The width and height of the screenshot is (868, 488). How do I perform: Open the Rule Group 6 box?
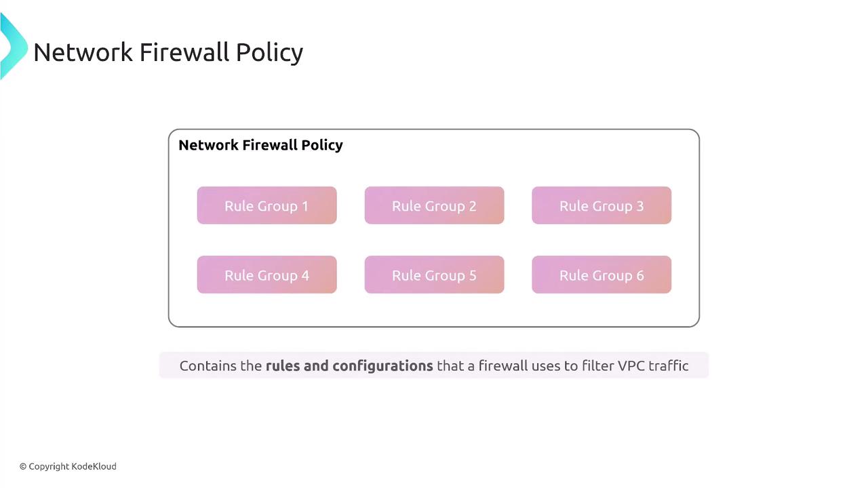pyautogui.click(x=601, y=274)
